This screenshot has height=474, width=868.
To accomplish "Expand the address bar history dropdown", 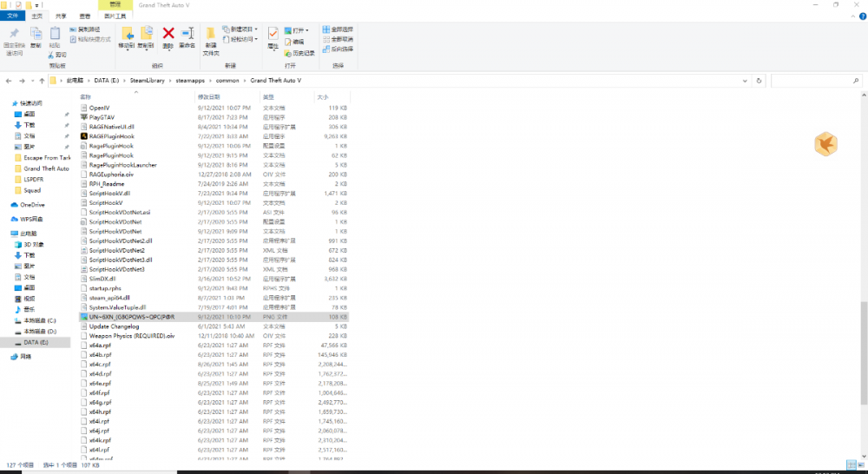I will click(x=745, y=81).
